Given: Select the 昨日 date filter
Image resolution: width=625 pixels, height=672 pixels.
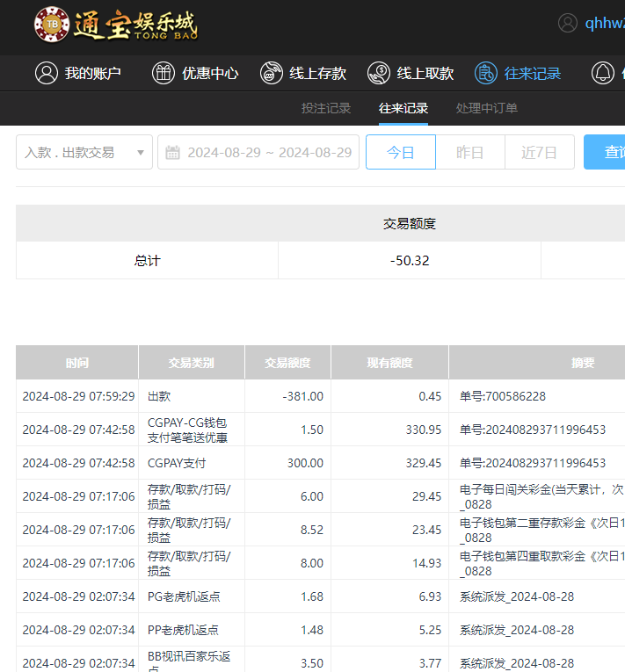Looking at the screenshot, I should (x=470, y=152).
